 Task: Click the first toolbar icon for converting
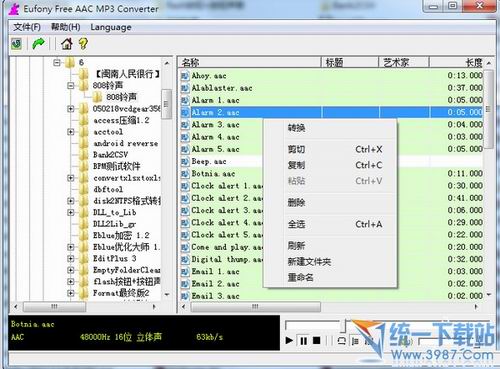[16, 44]
